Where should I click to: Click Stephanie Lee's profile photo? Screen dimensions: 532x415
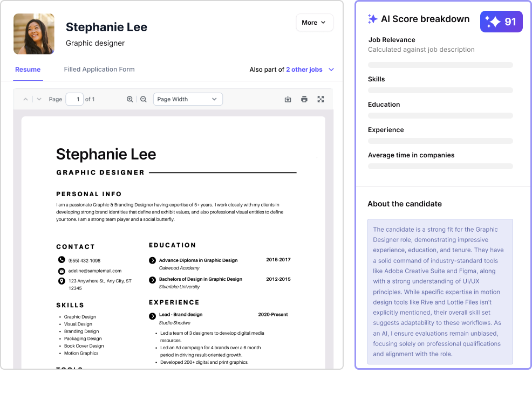(x=34, y=34)
